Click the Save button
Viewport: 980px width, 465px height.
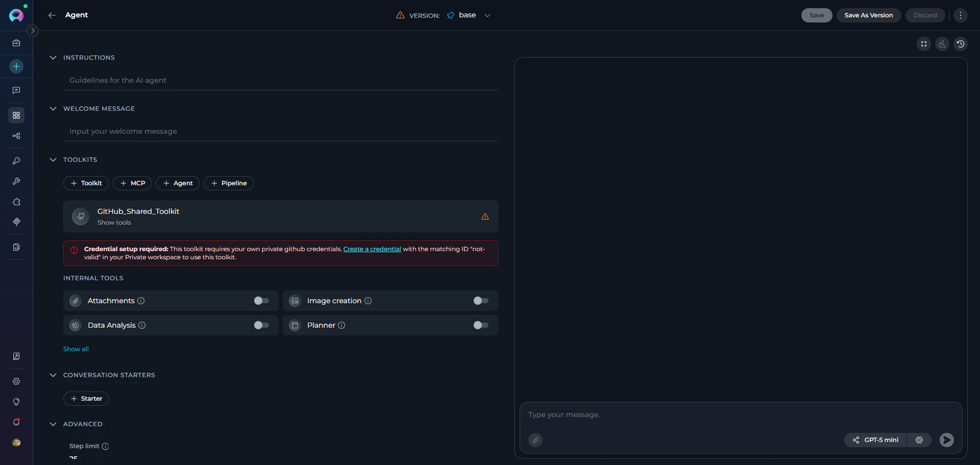click(817, 15)
